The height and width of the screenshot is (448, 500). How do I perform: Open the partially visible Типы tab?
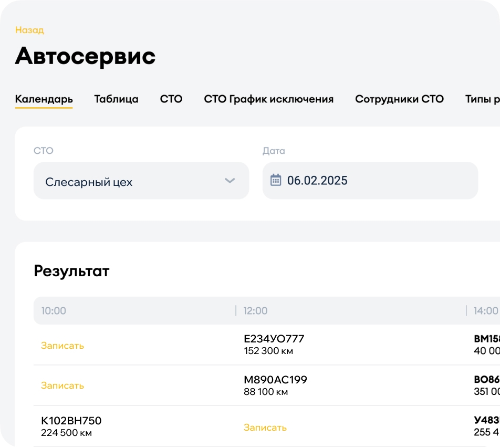click(482, 99)
